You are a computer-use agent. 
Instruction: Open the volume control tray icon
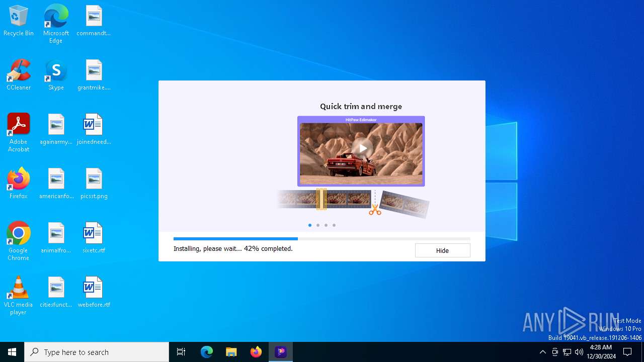click(579, 352)
